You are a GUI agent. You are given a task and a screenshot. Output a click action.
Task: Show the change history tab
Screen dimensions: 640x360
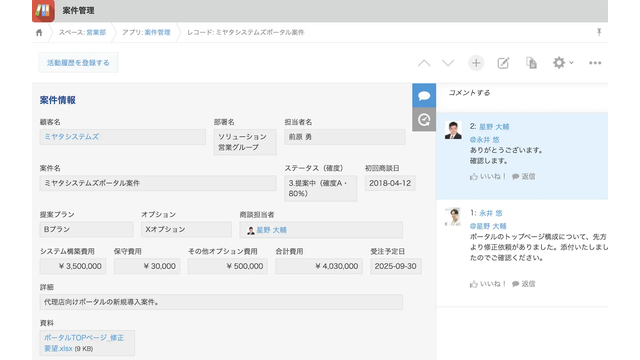pyautogui.click(x=424, y=120)
